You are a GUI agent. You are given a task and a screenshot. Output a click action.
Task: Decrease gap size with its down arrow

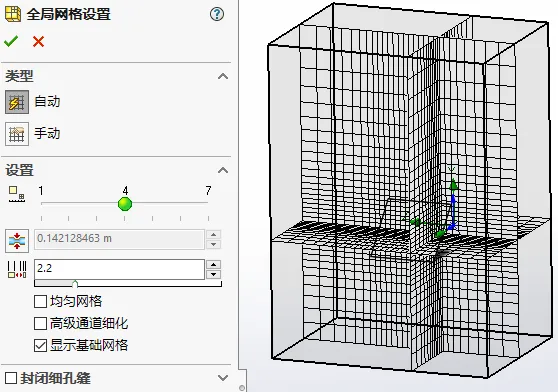point(214,244)
